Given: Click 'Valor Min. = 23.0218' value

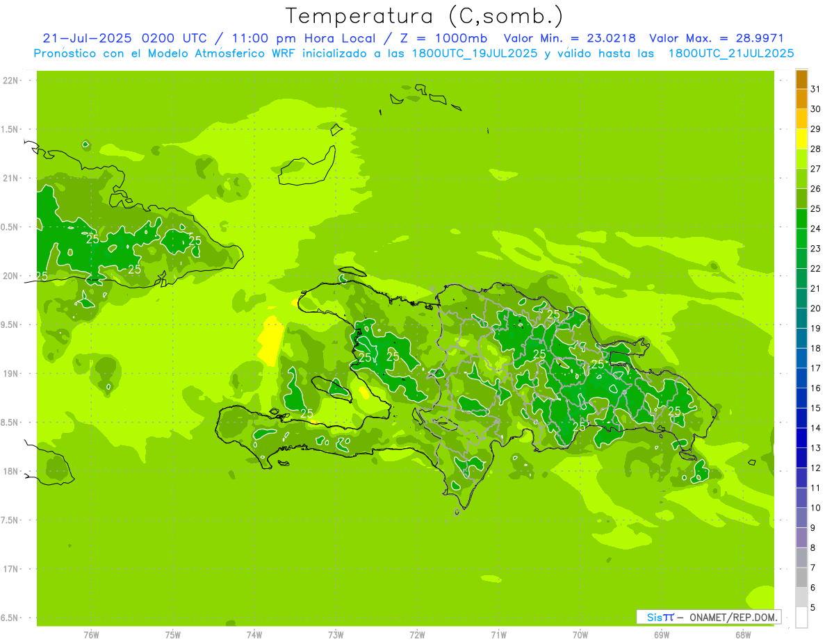Looking at the screenshot, I should click(x=569, y=38).
